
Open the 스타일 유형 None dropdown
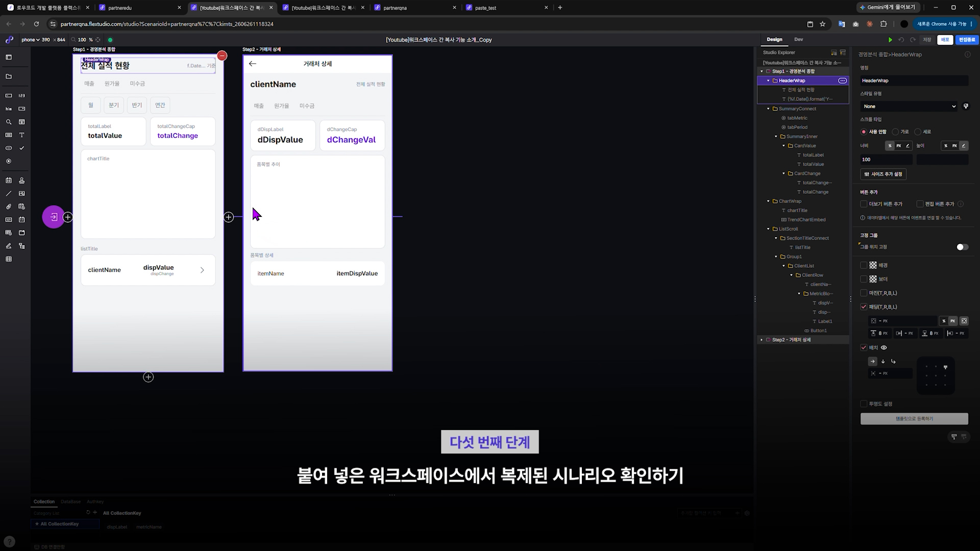coord(910,106)
